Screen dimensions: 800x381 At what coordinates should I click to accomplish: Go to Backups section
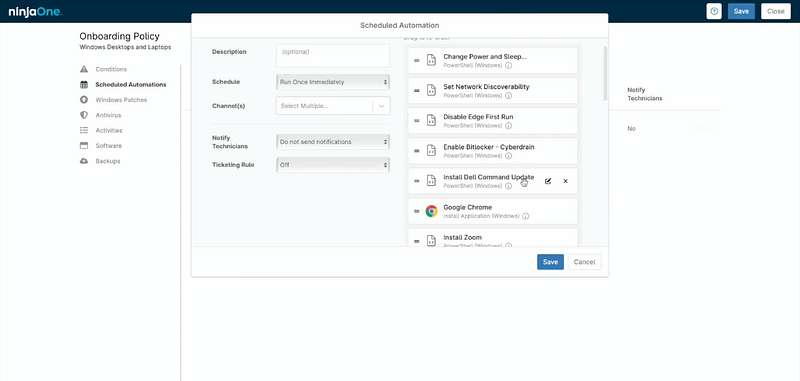108,161
